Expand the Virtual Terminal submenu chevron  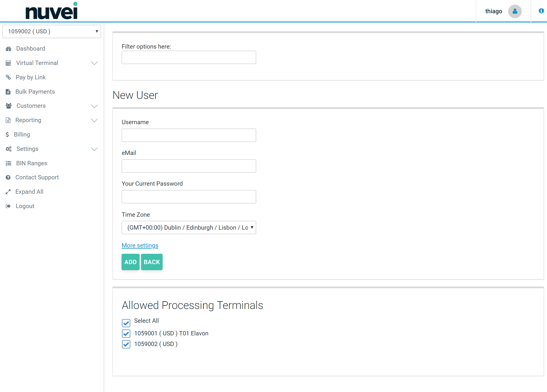(94, 63)
